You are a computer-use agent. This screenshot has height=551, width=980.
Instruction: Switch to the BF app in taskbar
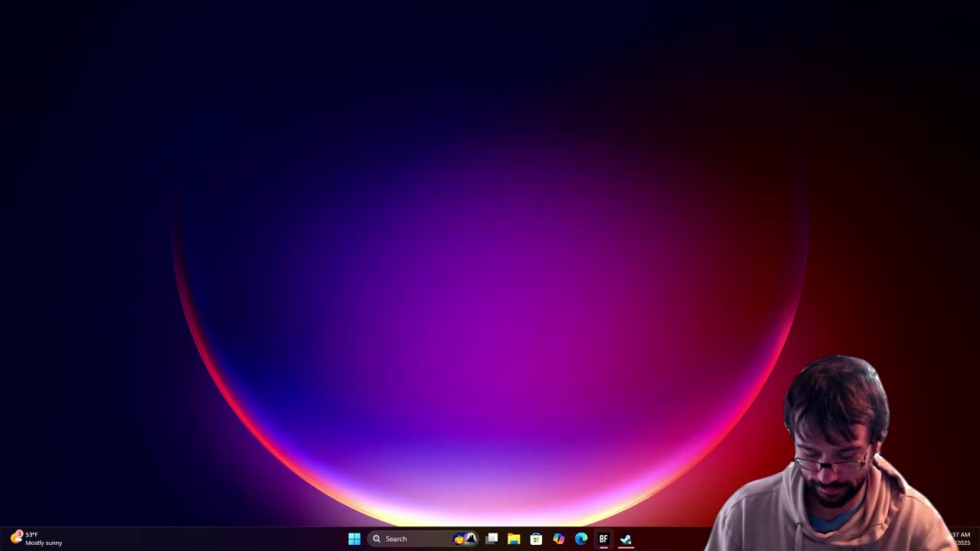(603, 539)
